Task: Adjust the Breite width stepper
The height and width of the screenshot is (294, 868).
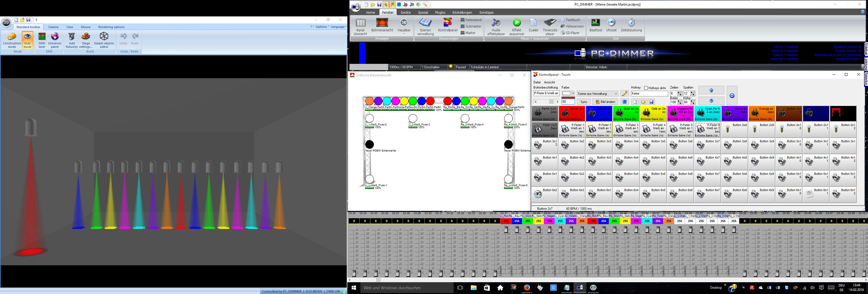Action: [x=679, y=102]
